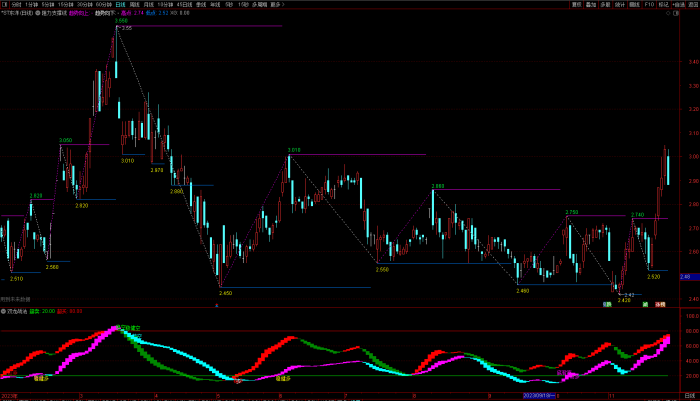700x401 pixels.
Task: Expand the 更多> period list
Action: (x=276, y=4)
